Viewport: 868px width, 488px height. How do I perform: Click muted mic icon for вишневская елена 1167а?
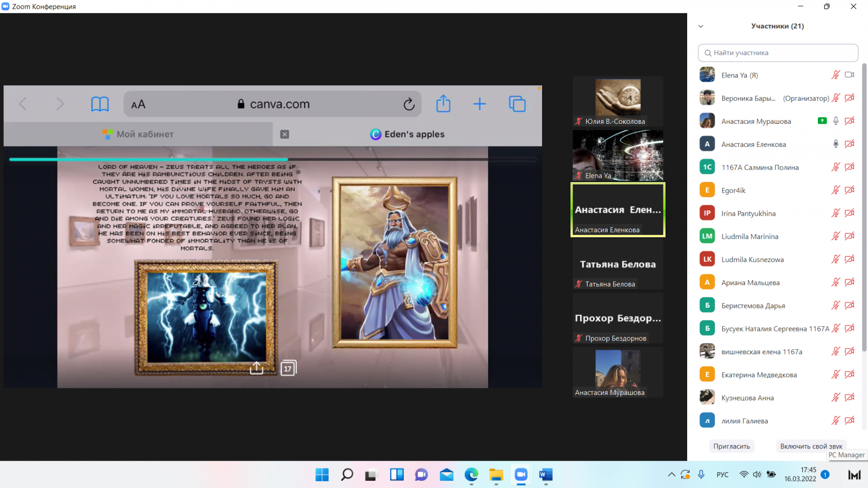(836, 352)
